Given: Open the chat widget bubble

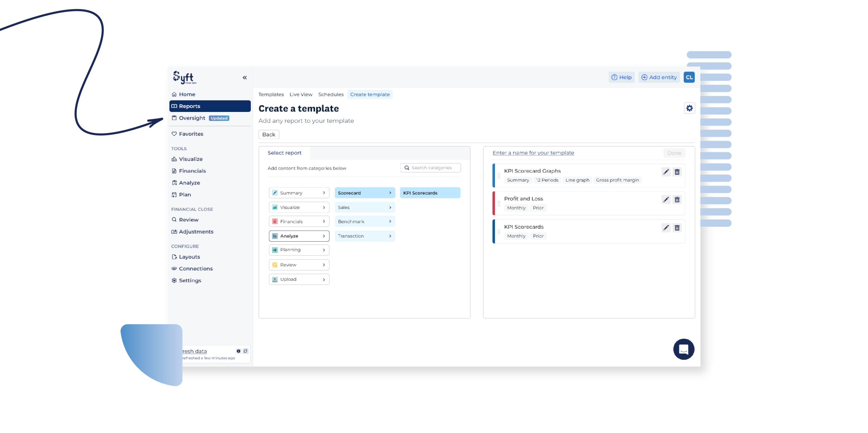Looking at the screenshot, I should click(684, 349).
